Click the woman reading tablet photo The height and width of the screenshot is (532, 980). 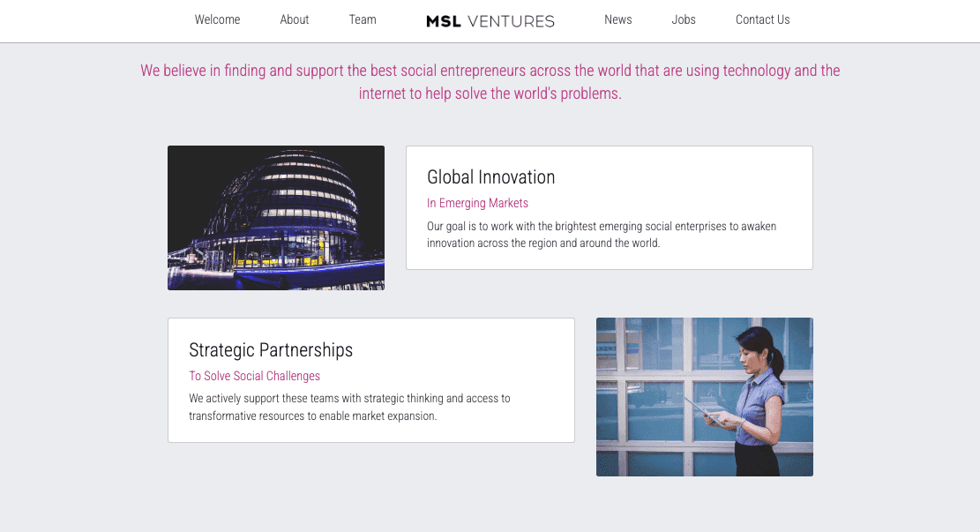tap(704, 397)
